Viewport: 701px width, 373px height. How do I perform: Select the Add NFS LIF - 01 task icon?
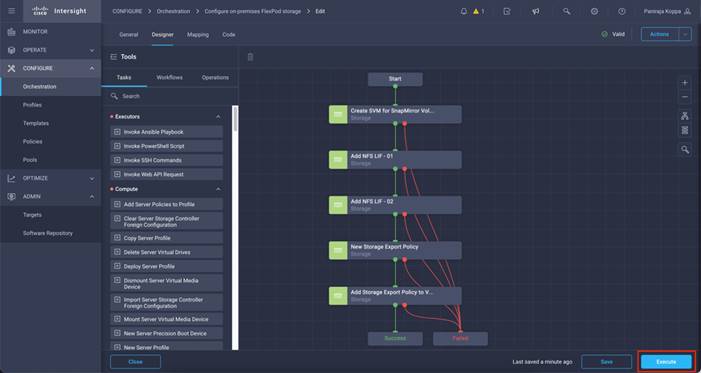(338, 160)
